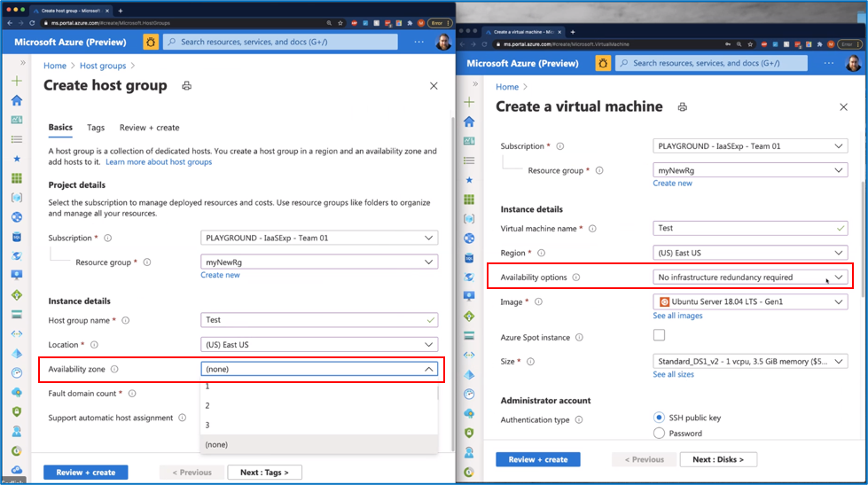The image size is (868, 485).
Task: Click the print icon next to Create host group
Action: 186,86
